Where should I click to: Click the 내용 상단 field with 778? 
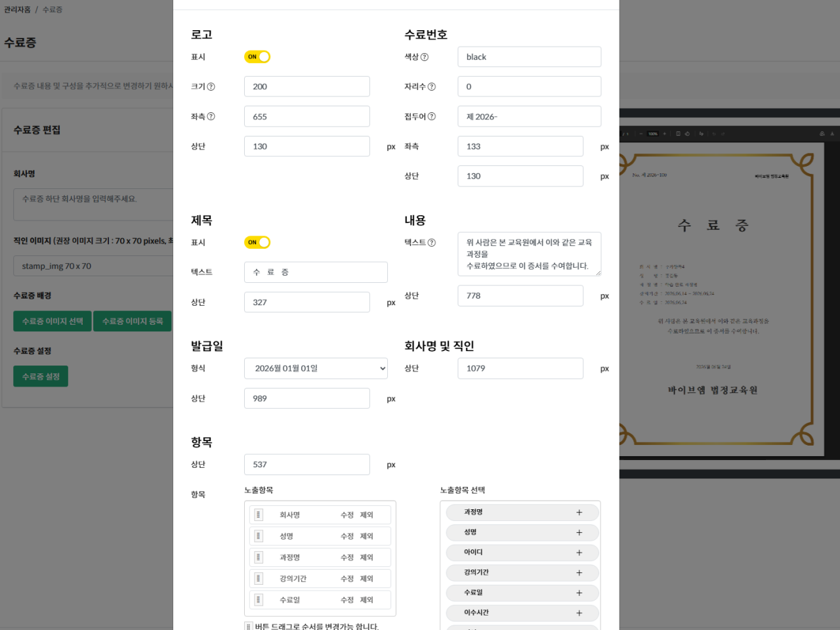coord(520,296)
